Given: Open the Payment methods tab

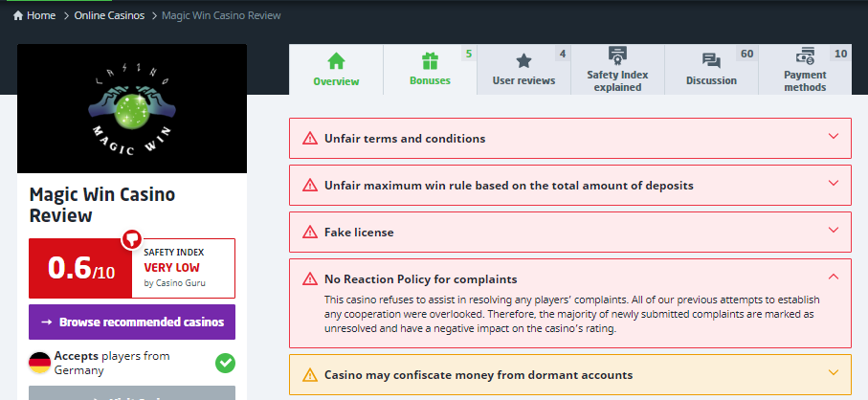Looking at the screenshot, I should click(x=805, y=80).
